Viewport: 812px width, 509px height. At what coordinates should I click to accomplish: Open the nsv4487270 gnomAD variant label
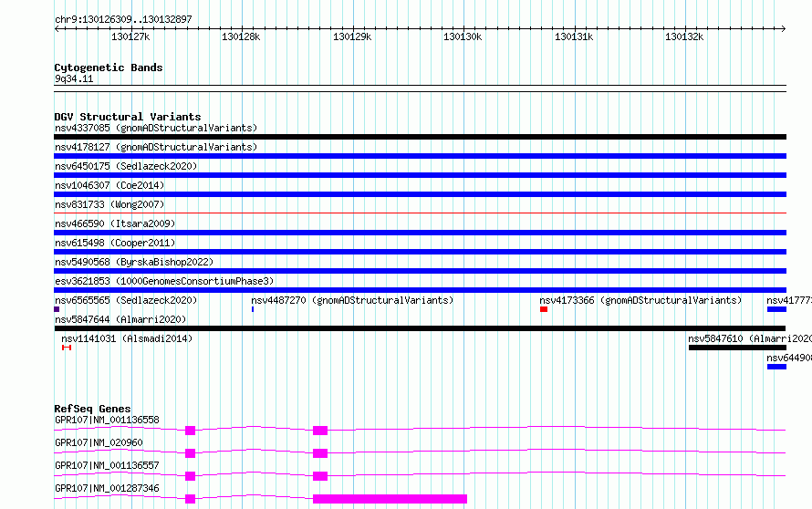click(352, 300)
